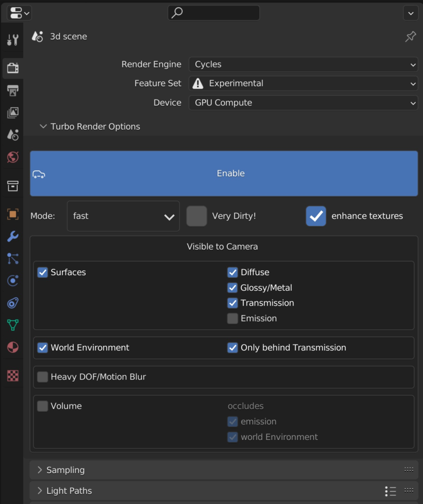Select the Particles properties tab

click(x=12, y=259)
